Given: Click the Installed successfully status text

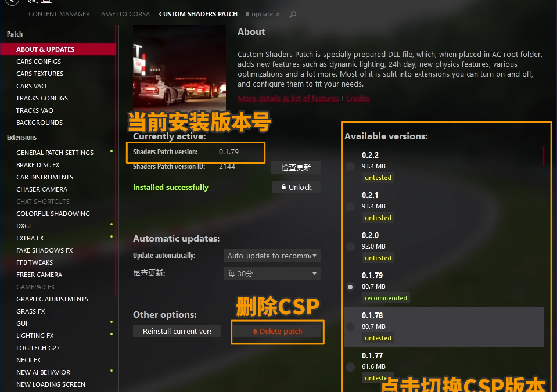Looking at the screenshot, I should click(x=171, y=187).
